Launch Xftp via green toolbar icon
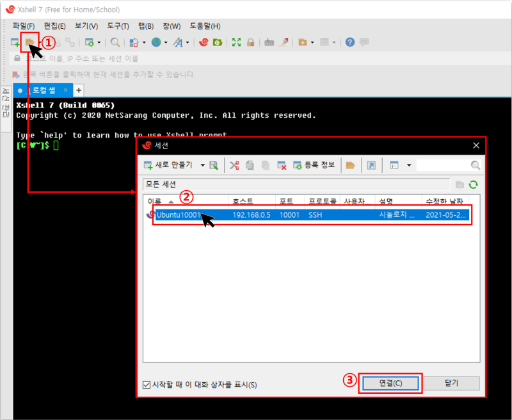The width and height of the screenshot is (512, 420). tap(218, 42)
